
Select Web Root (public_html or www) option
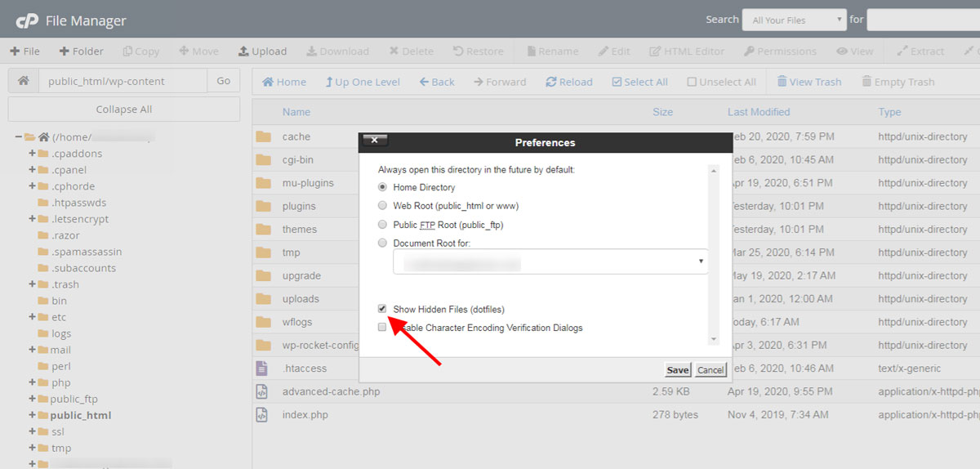pos(382,206)
